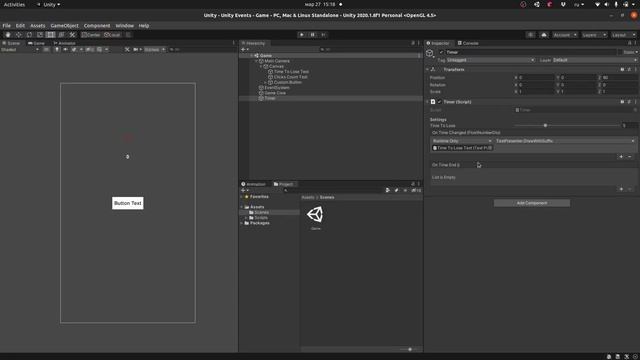Select the Rotate tool in the toolbar
Image resolution: width=640 pixels, height=360 pixels.
pyautogui.click(x=29, y=35)
